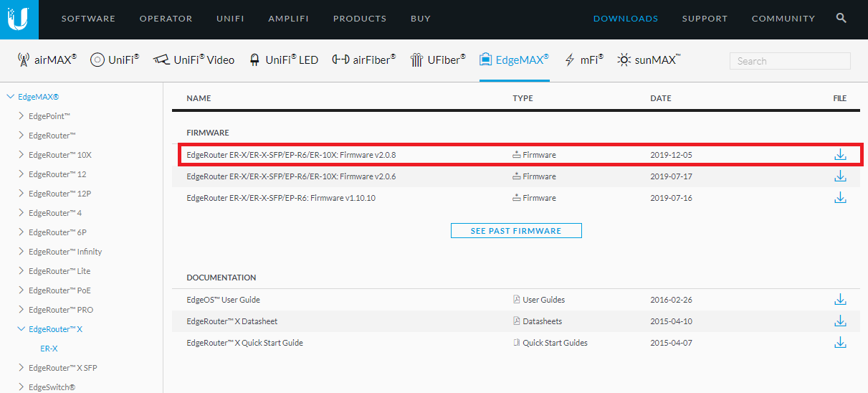
Task: Select the UFiber product category
Action: click(438, 60)
